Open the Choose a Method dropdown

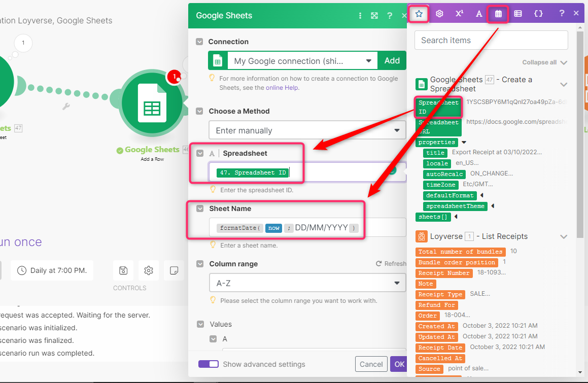point(307,130)
